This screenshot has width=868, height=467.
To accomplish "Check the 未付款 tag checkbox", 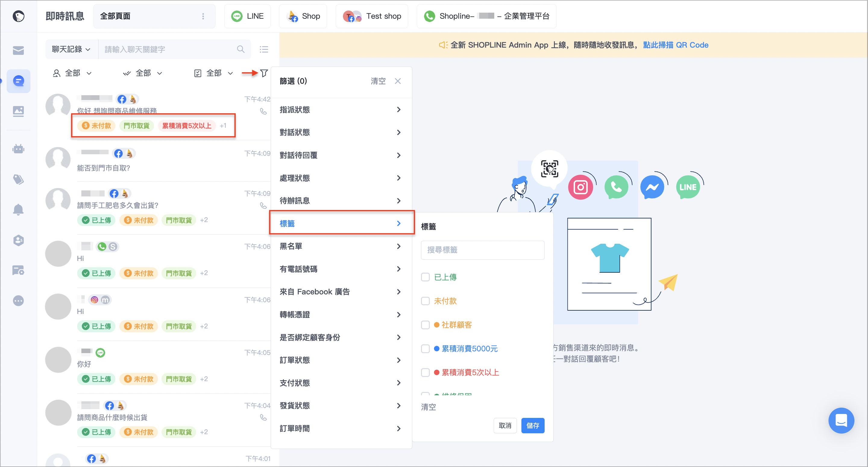I will point(425,301).
